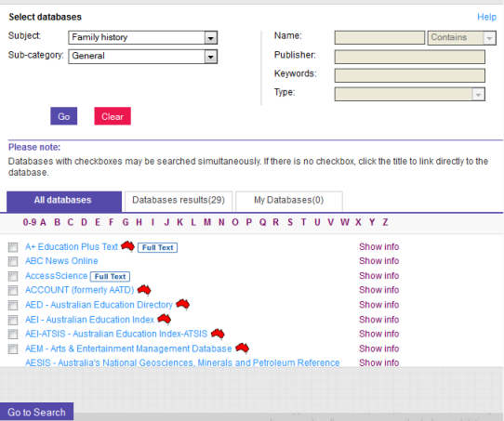Switch to the All databases tab
The image size is (504, 421).
64,202
